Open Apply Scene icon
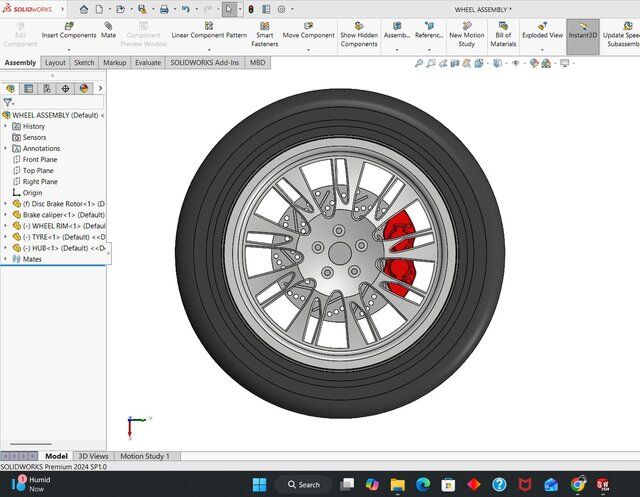Viewport: 640px width, 497px height. [x=546, y=63]
